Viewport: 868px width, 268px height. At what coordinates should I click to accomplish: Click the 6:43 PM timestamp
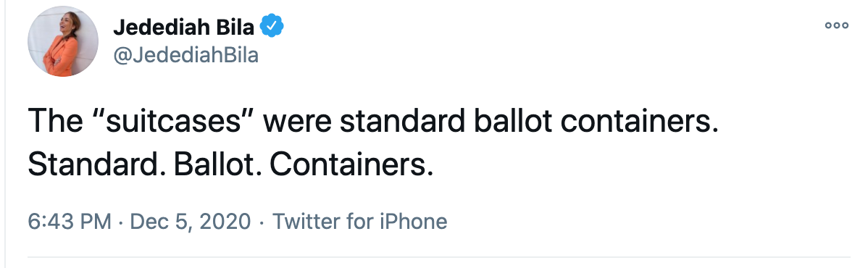[70, 222]
